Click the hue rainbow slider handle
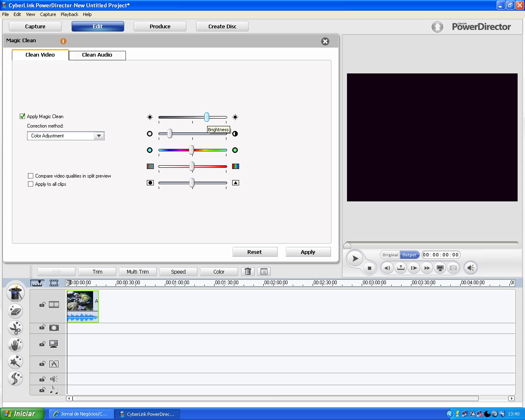This screenshot has height=420, width=525. tap(192, 150)
